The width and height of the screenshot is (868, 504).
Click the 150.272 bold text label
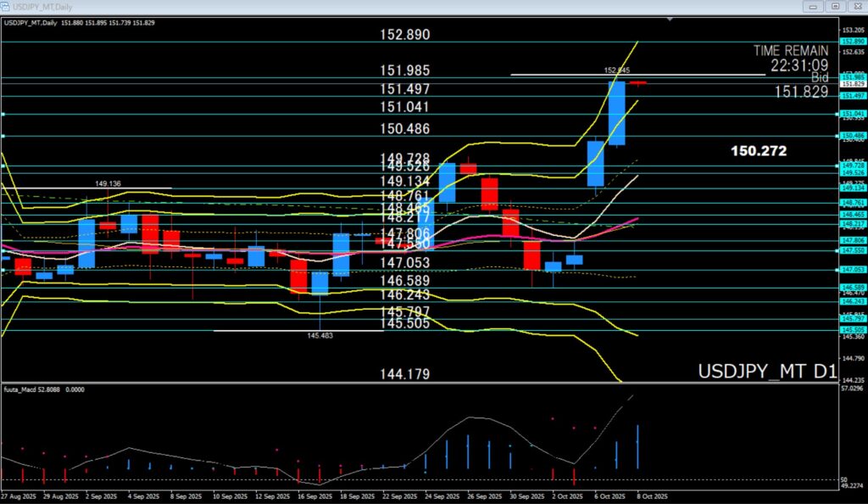758,151
